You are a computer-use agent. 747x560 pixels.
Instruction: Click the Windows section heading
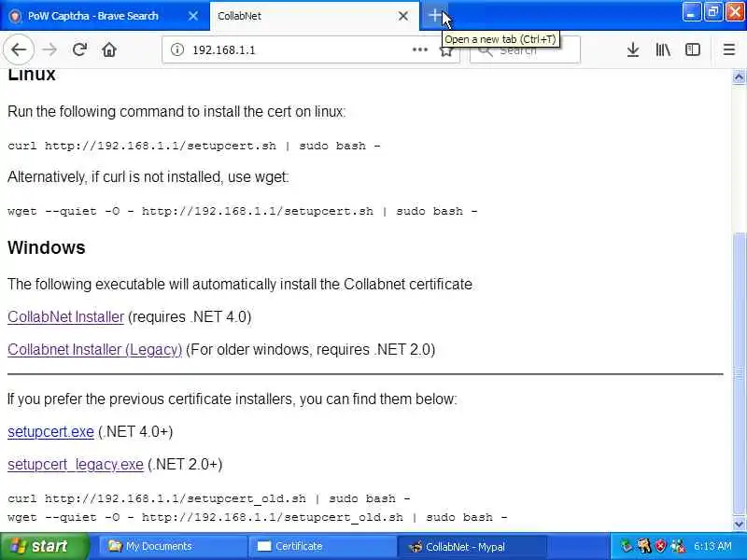click(x=46, y=247)
